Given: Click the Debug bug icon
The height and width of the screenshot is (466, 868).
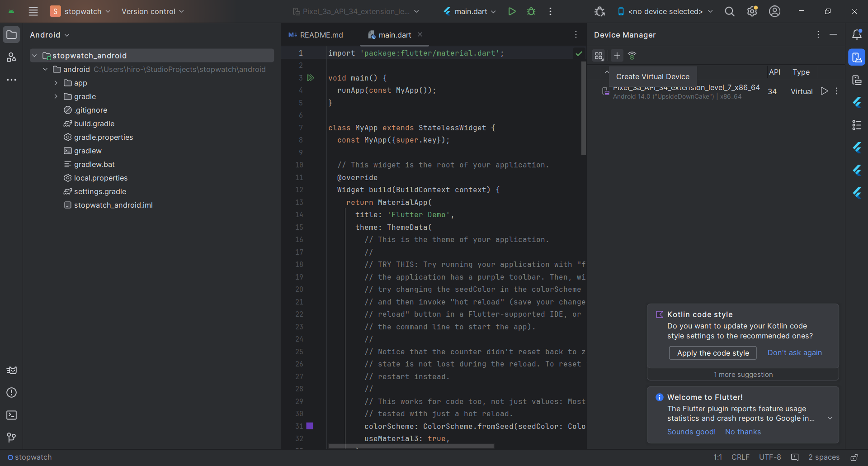Looking at the screenshot, I should (531, 11).
